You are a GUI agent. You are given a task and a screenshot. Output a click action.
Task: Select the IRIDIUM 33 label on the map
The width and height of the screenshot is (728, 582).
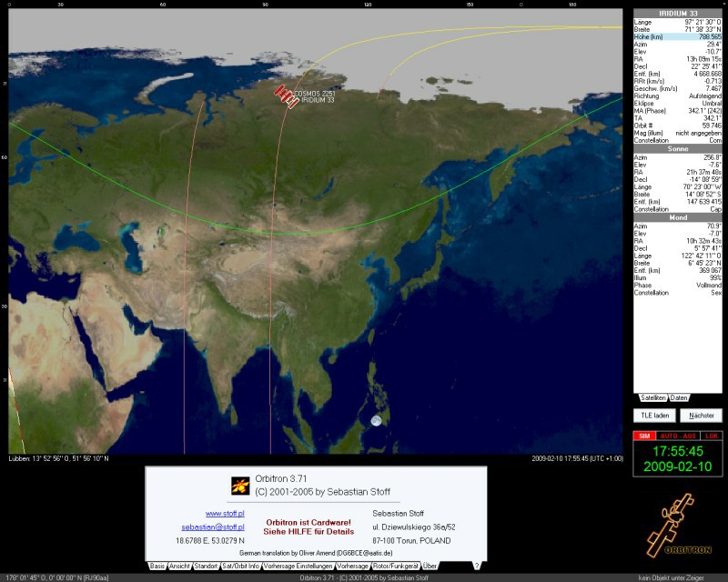[x=318, y=100]
